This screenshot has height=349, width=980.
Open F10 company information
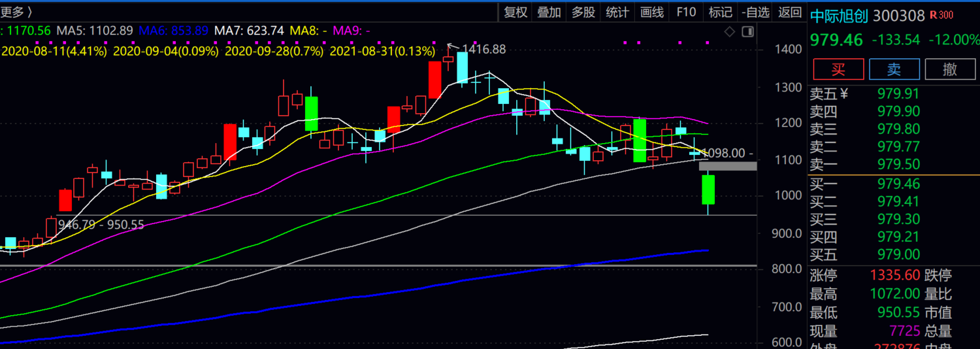tap(686, 12)
